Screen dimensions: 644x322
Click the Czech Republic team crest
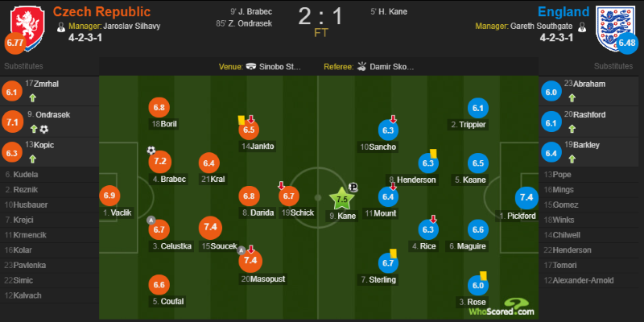pyautogui.click(x=28, y=28)
